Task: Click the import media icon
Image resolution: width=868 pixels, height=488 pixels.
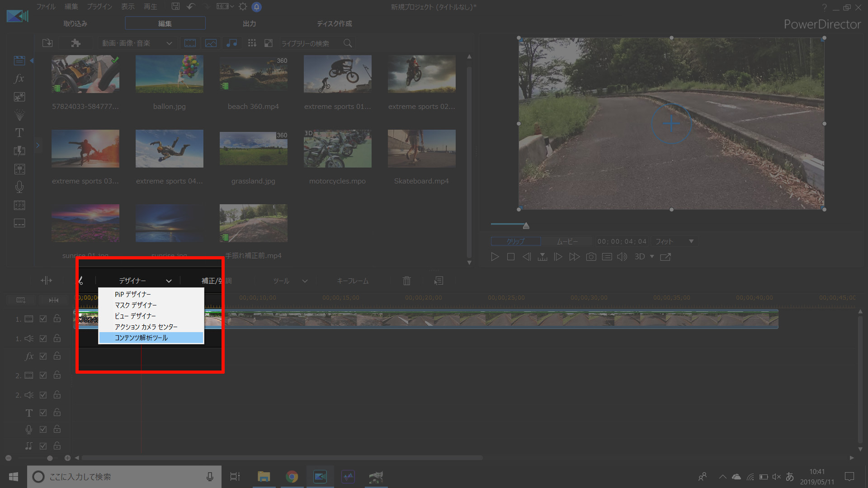Action: [x=47, y=43]
